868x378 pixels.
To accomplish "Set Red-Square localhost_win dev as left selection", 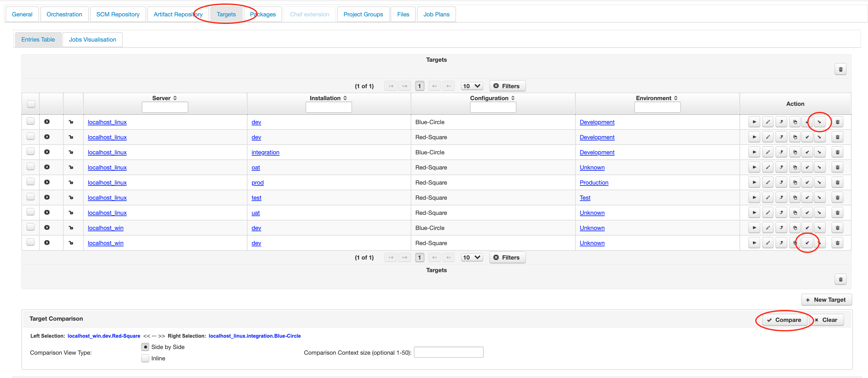I will 807,243.
